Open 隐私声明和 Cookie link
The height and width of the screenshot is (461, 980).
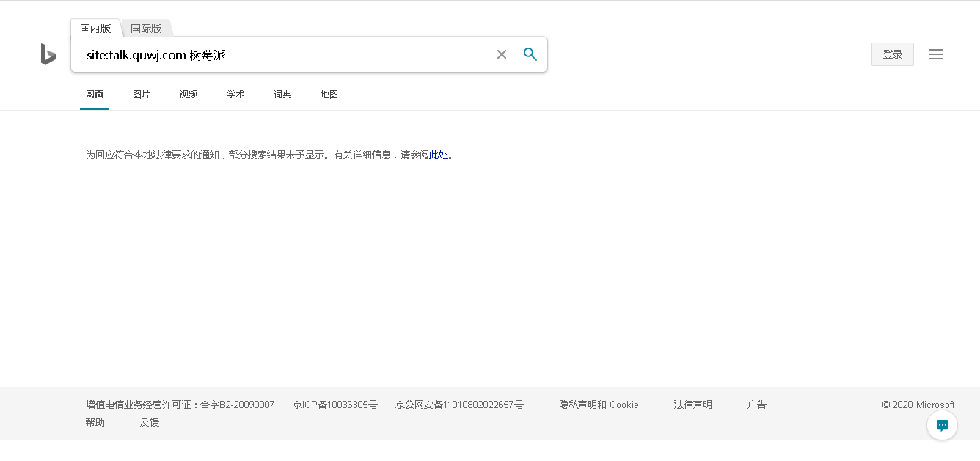click(599, 405)
